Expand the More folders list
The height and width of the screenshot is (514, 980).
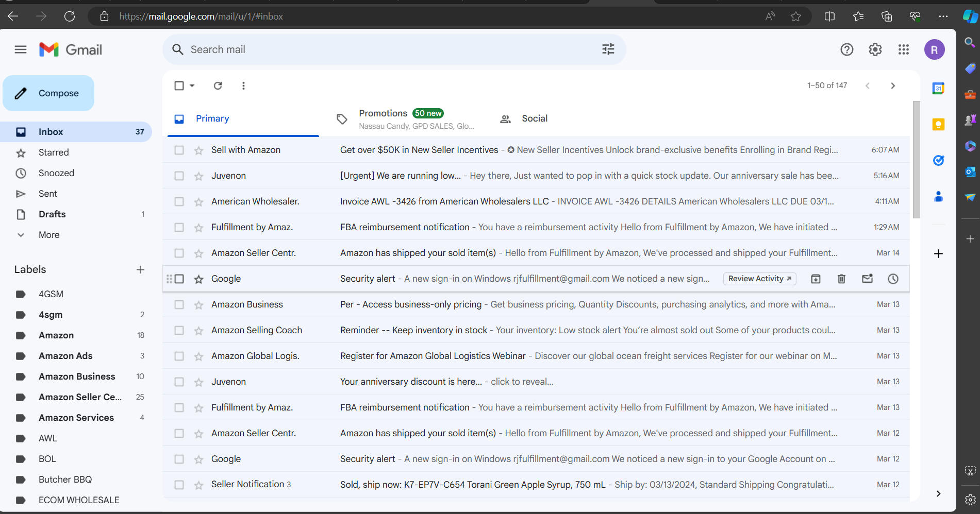49,235
